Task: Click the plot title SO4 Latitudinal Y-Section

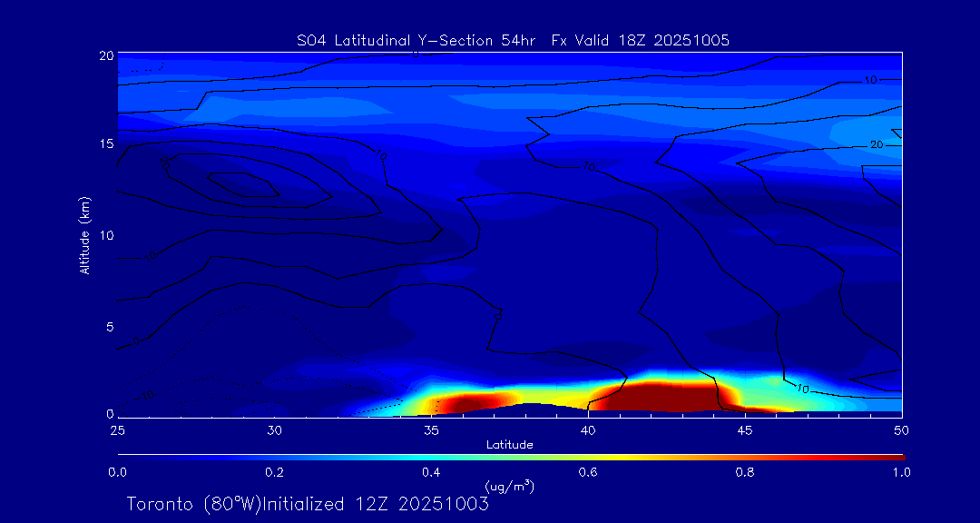Action: [x=513, y=40]
